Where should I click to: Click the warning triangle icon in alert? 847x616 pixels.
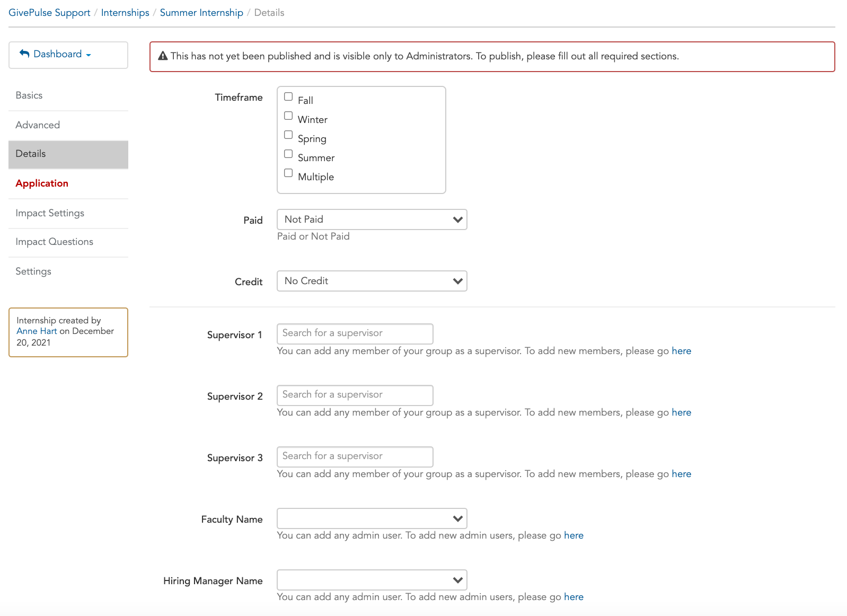click(x=163, y=56)
